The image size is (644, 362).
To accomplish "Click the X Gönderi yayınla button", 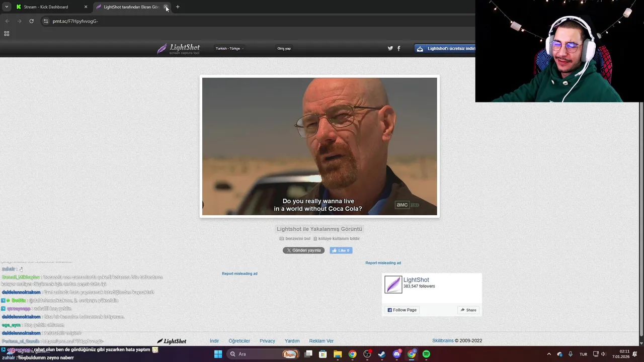I will [x=303, y=250].
